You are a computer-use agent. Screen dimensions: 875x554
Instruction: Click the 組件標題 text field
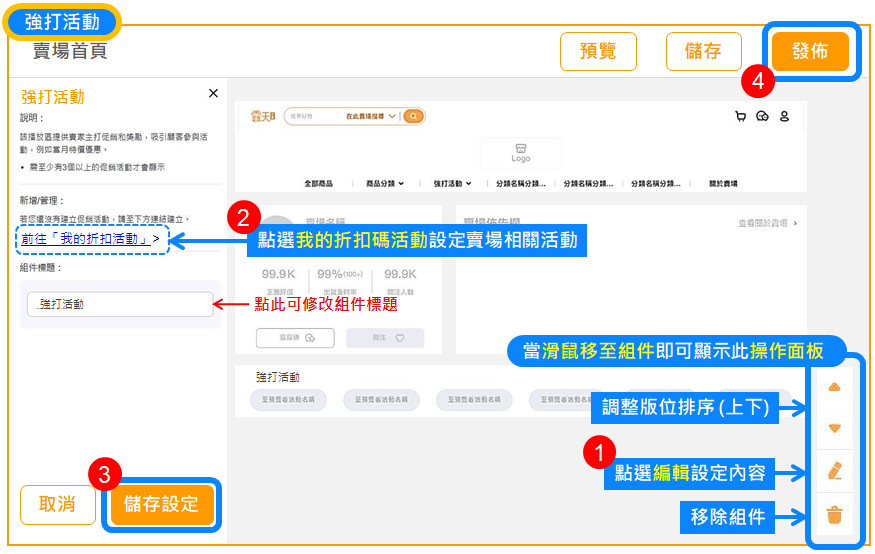point(120,304)
